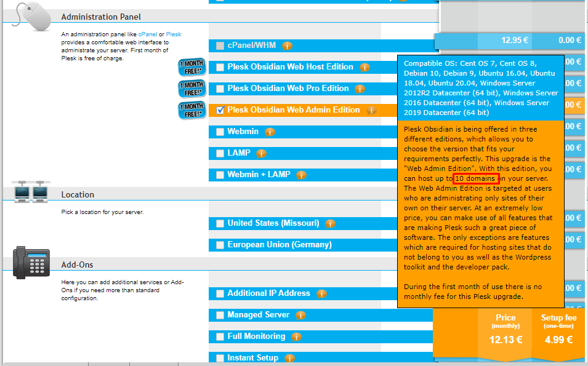Click 'Compatible OS' text in tooltip
The width and height of the screenshot is (588, 366).
coord(429,64)
